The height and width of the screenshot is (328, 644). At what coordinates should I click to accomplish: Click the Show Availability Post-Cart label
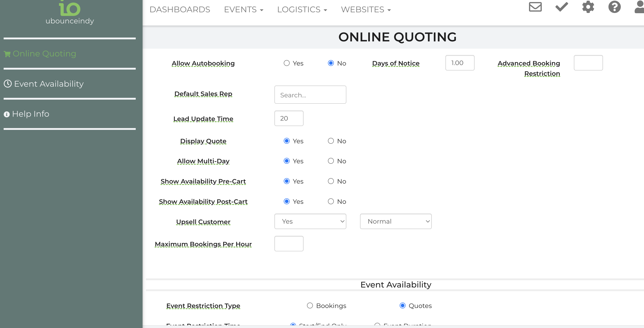point(203,202)
